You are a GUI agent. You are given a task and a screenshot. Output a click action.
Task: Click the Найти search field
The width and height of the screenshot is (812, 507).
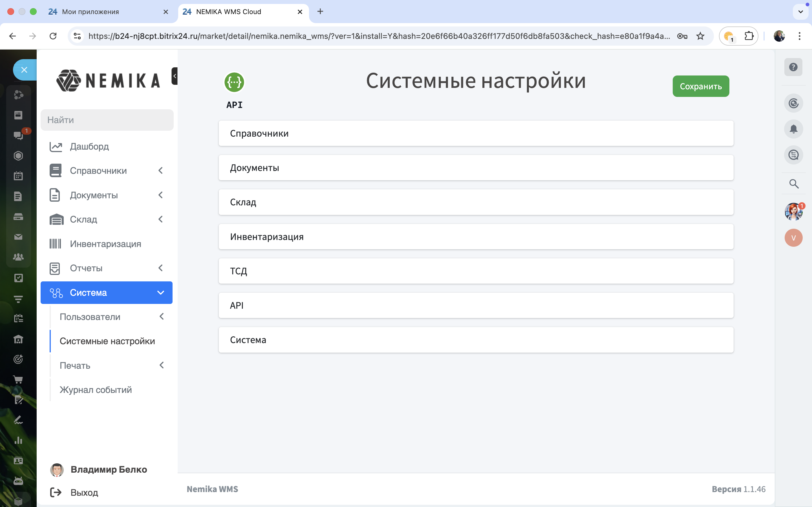(x=107, y=120)
